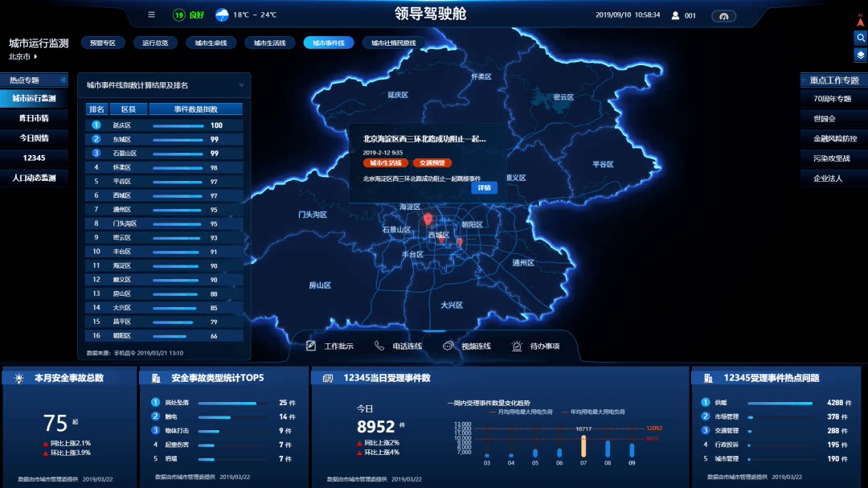Viewport: 868px width, 488px height.
Task: Select 今日舆情 in the left sidebar
Action: pyautogui.click(x=35, y=138)
